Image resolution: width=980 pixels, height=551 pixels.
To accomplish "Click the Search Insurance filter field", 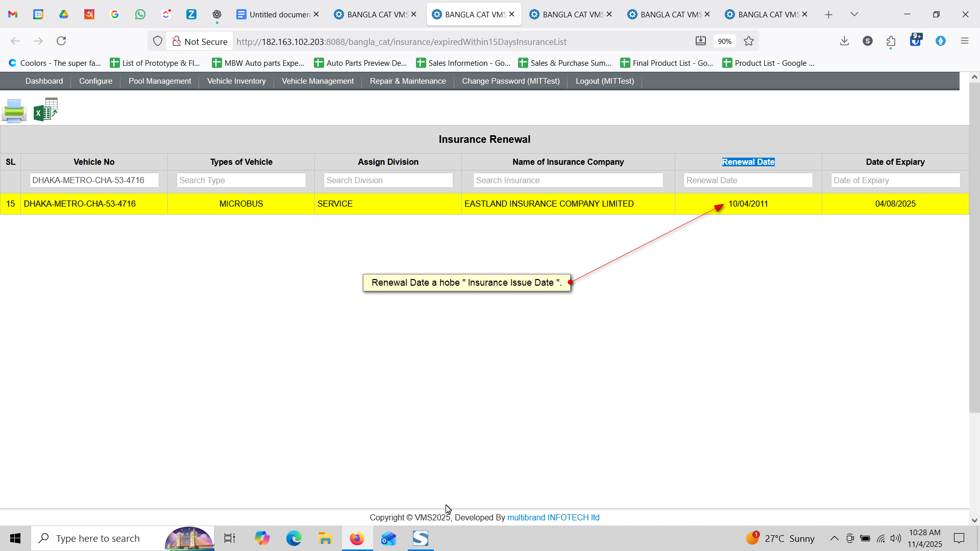I will coord(568,180).
